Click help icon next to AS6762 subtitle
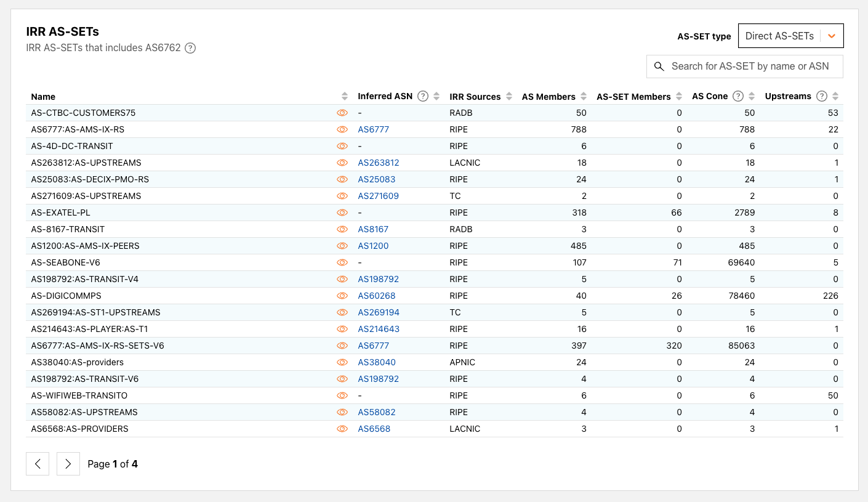 click(x=190, y=48)
